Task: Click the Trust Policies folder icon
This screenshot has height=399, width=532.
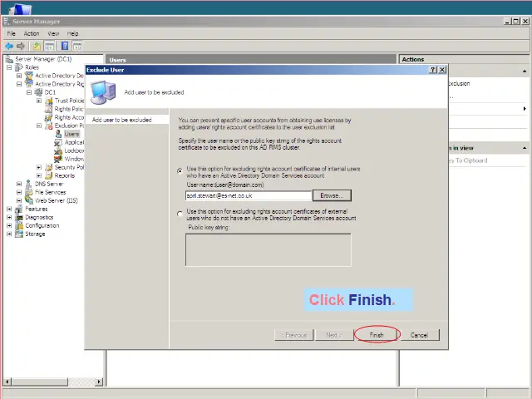Action: [x=49, y=101]
